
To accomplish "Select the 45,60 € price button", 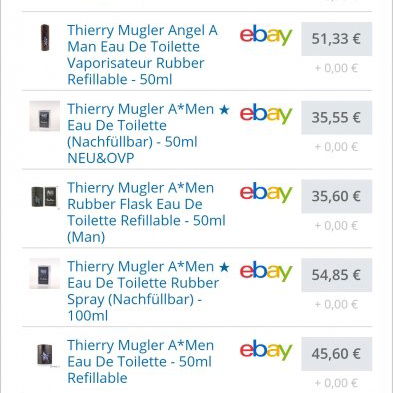I will (x=336, y=354).
